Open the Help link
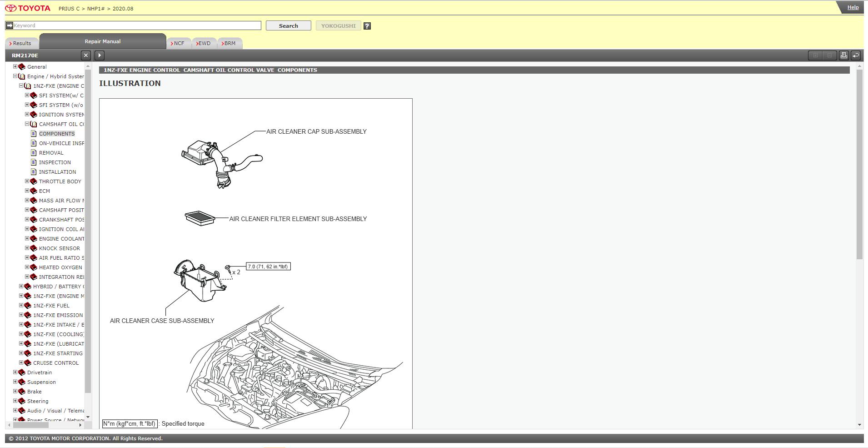The height and width of the screenshot is (448, 868). pos(853,7)
